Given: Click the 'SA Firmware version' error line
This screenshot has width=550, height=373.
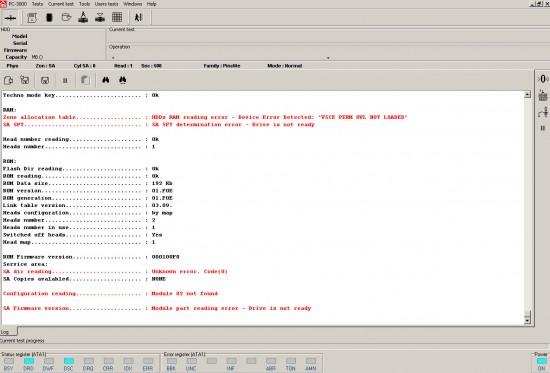Looking at the screenshot, I should [x=157, y=308].
